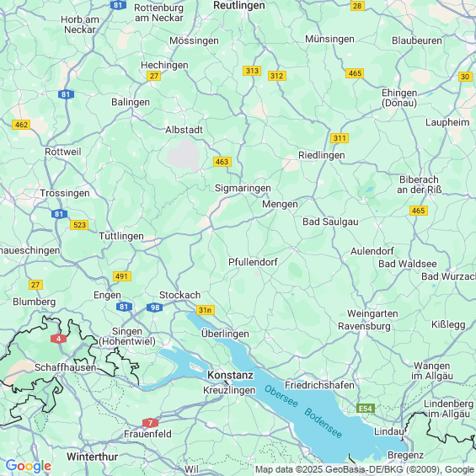This screenshot has width=476, height=476.
Task: Select the yellow 491 road marker
Action: pyautogui.click(x=122, y=276)
